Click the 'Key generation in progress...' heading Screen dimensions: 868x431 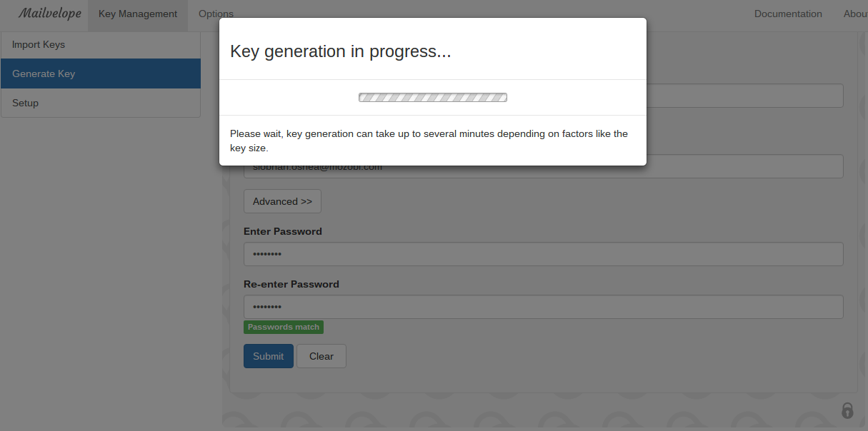(x=340, y=52)
